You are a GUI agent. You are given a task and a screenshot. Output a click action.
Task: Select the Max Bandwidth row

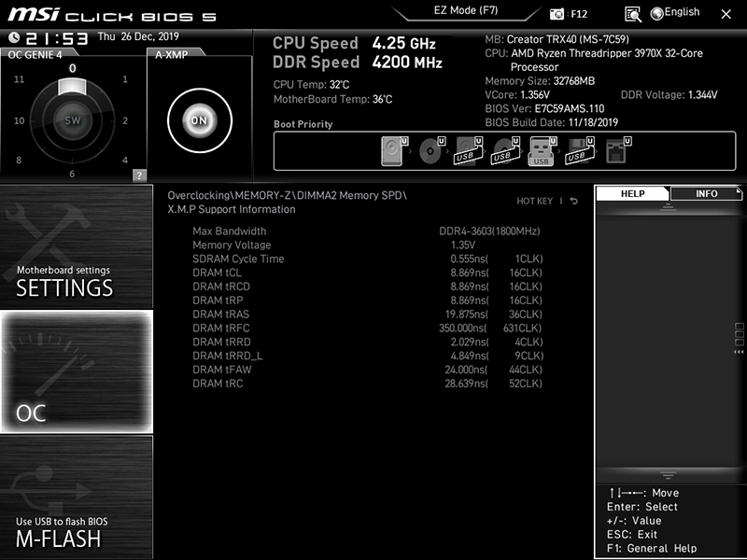pos(367,231)
